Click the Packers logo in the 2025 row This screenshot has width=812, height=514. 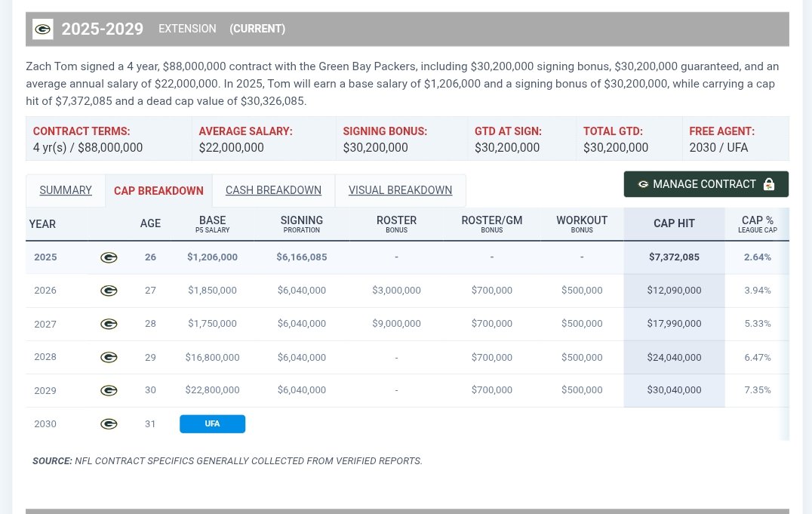(109, 257)
